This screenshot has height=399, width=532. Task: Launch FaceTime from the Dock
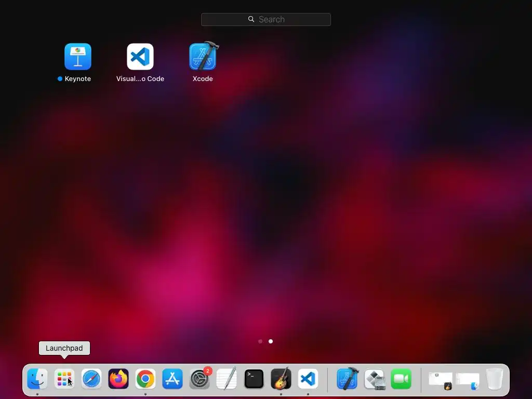point(401,379)
